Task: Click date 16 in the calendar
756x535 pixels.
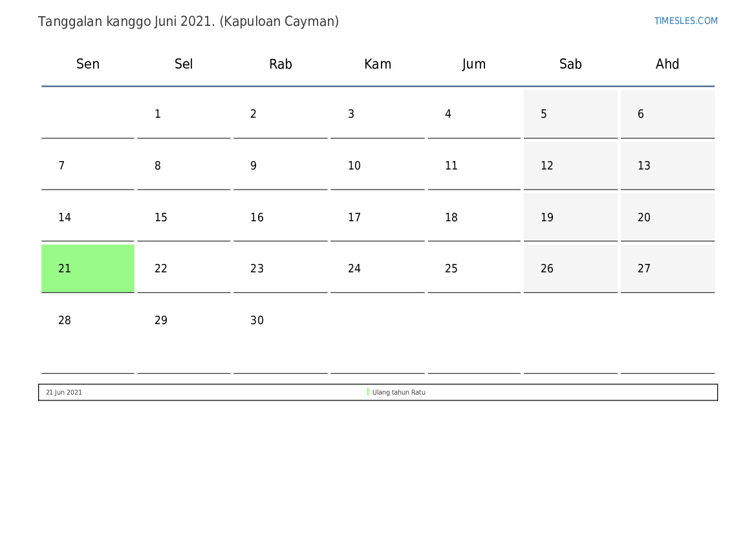Action: 281,217
